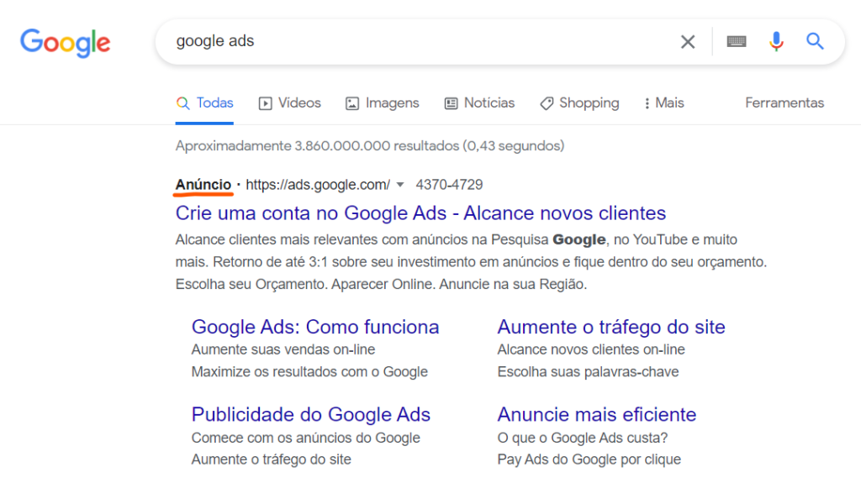Open 'Anuncie mais eficiente' sitelink
The width and height of the screenshot is (861, 504).
pyautogui.click(x=597, y=415)
